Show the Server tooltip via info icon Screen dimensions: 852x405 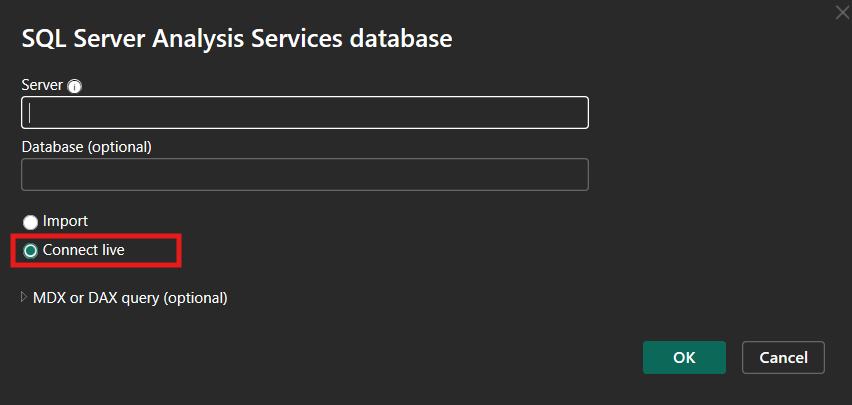tap(75, 86)
